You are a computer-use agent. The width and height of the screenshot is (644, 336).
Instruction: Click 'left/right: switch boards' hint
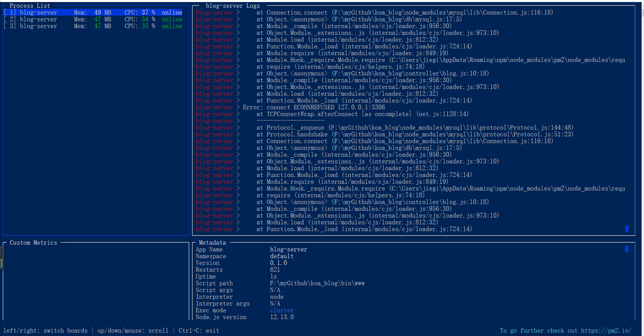click(x=45, y=331)
